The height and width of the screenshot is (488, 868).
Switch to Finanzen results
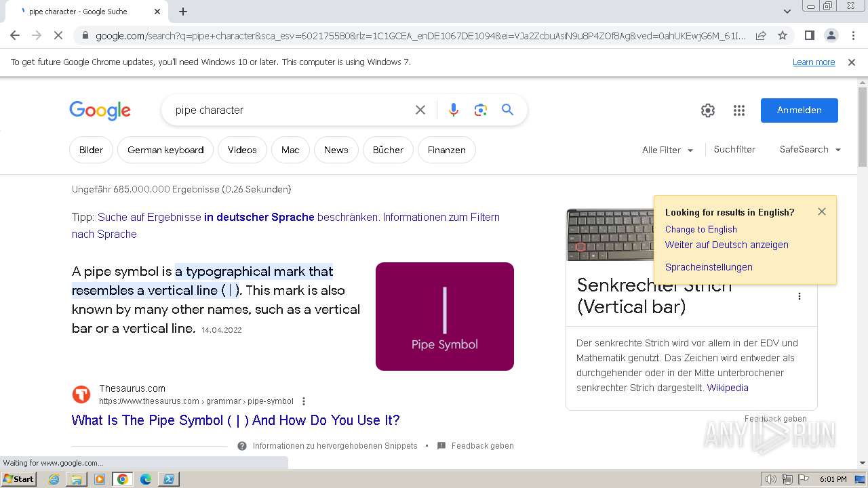pyautogui.click(x=447, y=150)
